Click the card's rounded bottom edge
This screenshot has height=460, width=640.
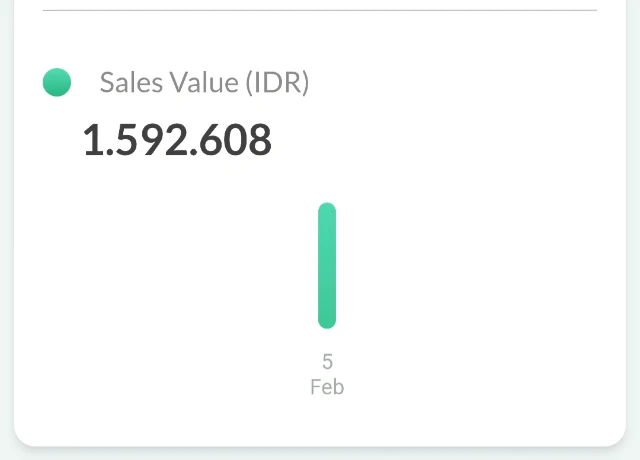(320, 443)
